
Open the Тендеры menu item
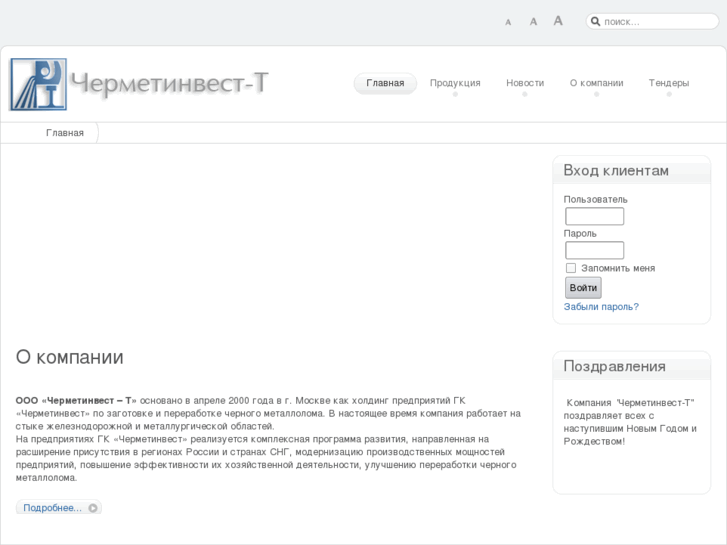[x=669, y=83]
